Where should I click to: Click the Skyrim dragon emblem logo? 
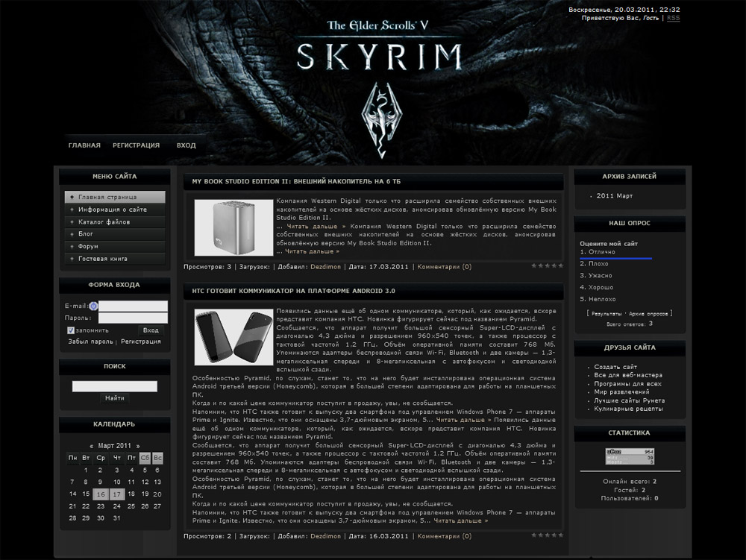pyautogui.click(x=381, y=120)
